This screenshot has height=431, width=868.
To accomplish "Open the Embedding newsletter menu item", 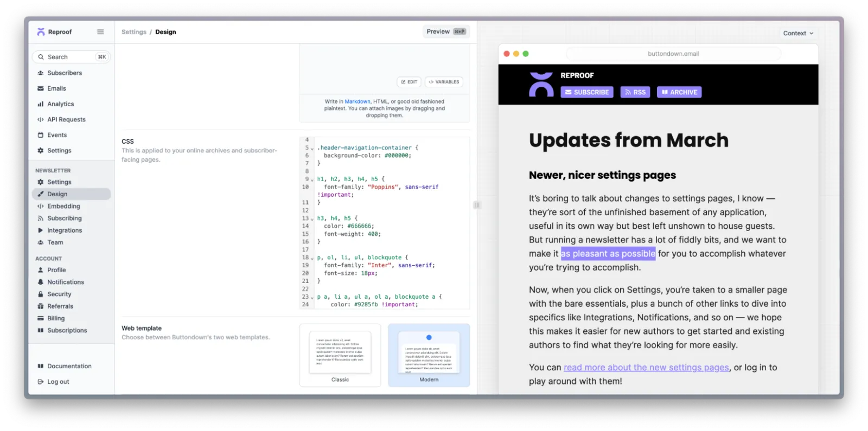I will [63, 207].
